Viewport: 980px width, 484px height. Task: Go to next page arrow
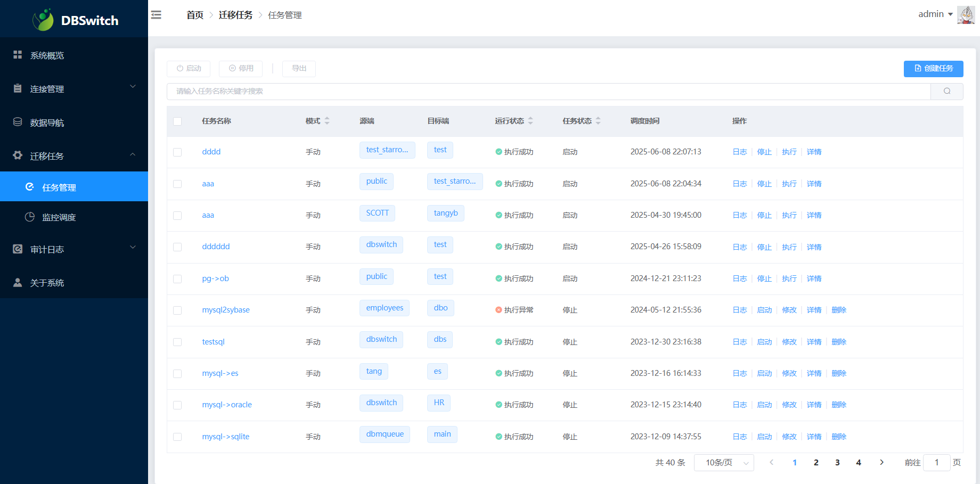tap(881, 462)
